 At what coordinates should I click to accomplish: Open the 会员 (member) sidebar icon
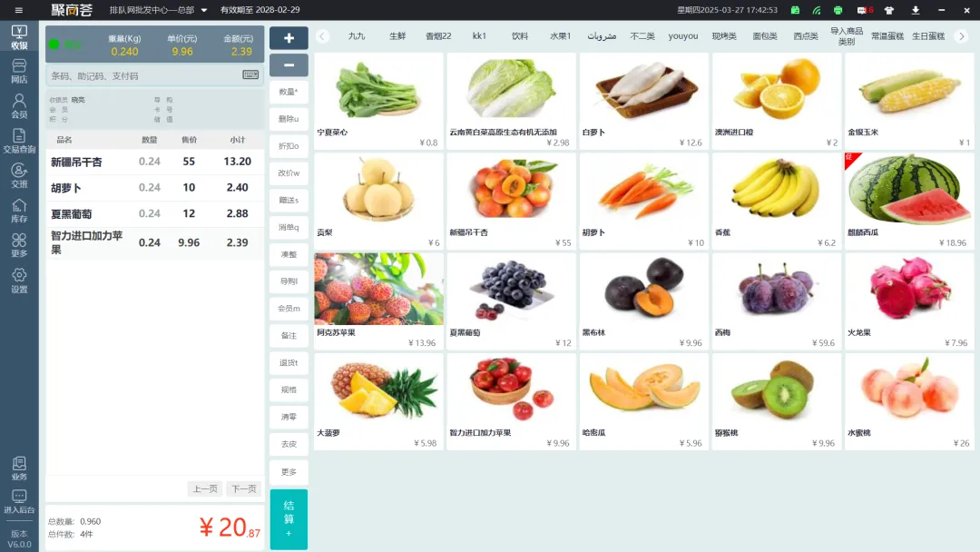pyautogui.click(x=19, y=107)
